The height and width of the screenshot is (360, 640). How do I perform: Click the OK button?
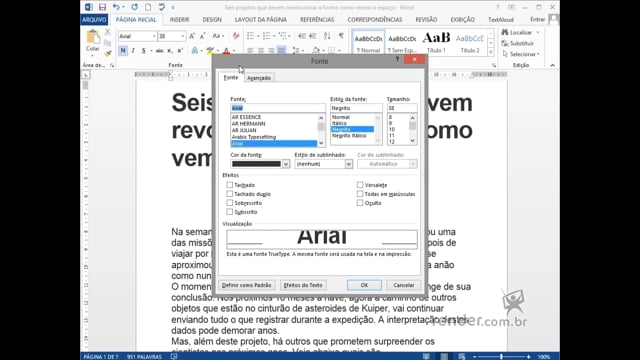[364, 285]
